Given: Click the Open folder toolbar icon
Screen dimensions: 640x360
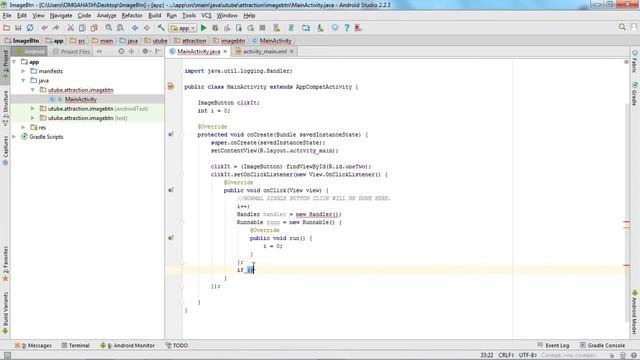Looking at the screenshot, I should 7,28.
